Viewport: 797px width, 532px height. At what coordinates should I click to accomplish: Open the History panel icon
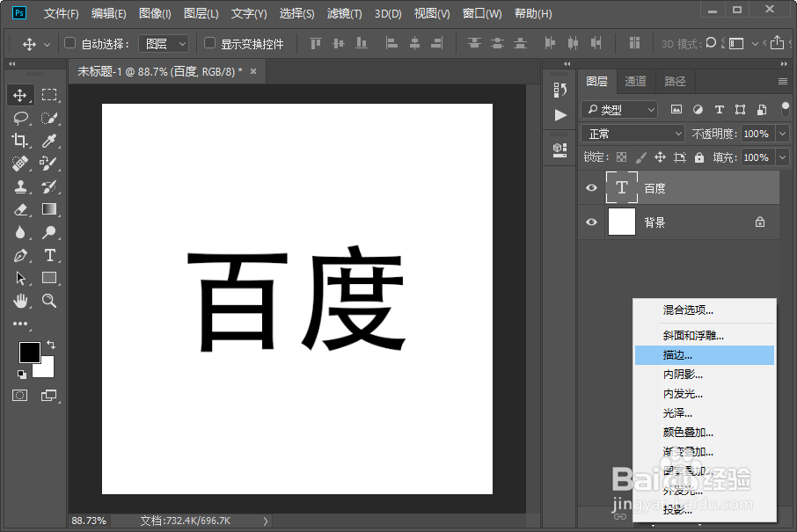click(x=559, y=90)
